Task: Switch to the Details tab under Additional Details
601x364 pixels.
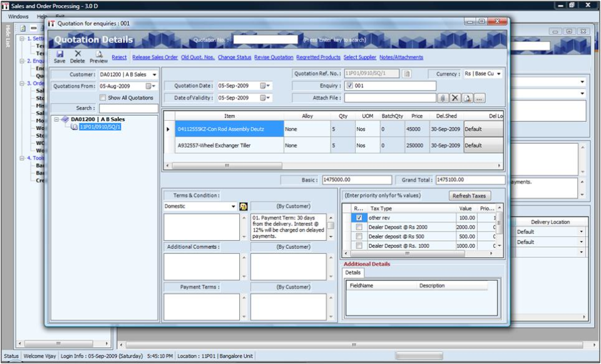Action: pos(352,273)
